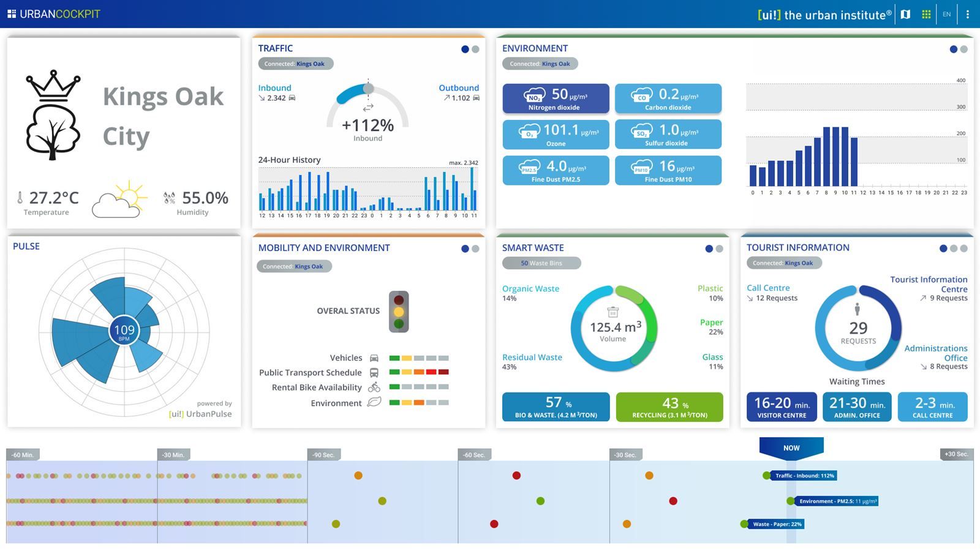Switch Traffic widget to second page dot
Screen dimensions: 980x551
coord(475,49)
